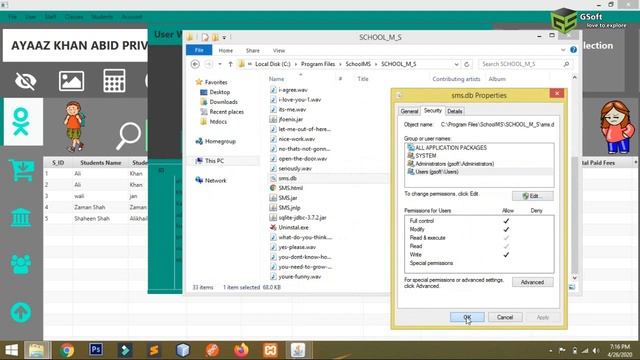Click the Explorer back navigation arrow
The image size is (640, 360).
[x=195, y=64]
